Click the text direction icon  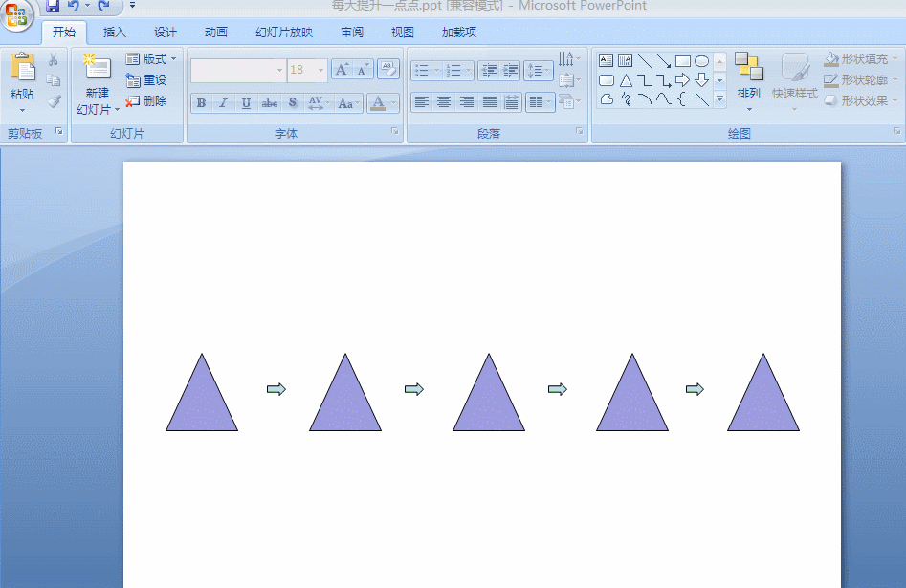568,59
